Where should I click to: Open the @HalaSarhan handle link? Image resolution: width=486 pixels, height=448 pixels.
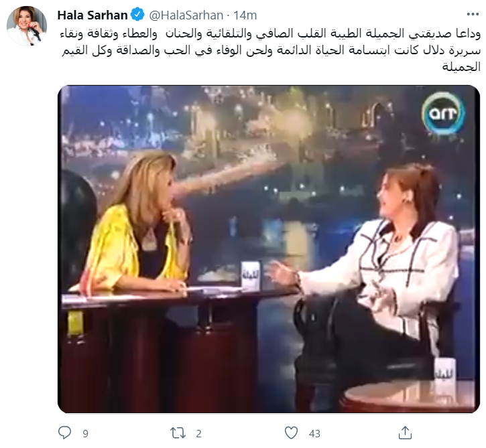click(x=186, y=15)
